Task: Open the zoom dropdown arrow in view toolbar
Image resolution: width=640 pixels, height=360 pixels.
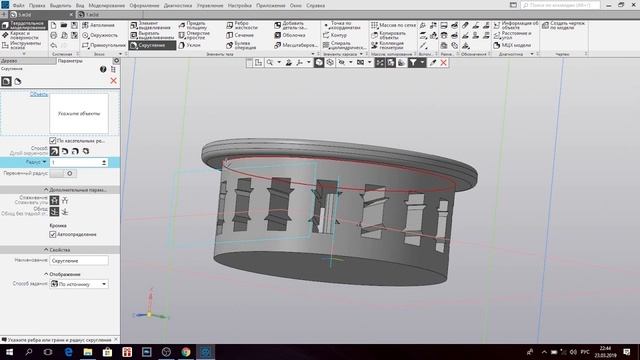Action: point(279,62)
